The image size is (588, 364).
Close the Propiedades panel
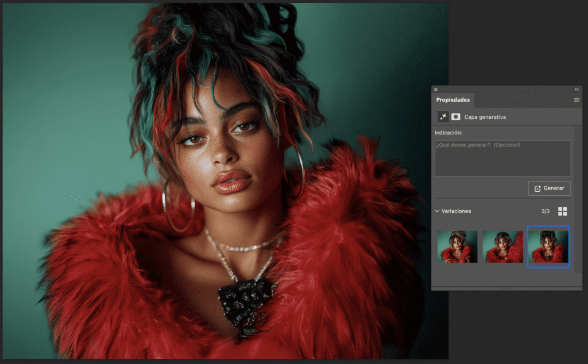click(x=436, y=90)
